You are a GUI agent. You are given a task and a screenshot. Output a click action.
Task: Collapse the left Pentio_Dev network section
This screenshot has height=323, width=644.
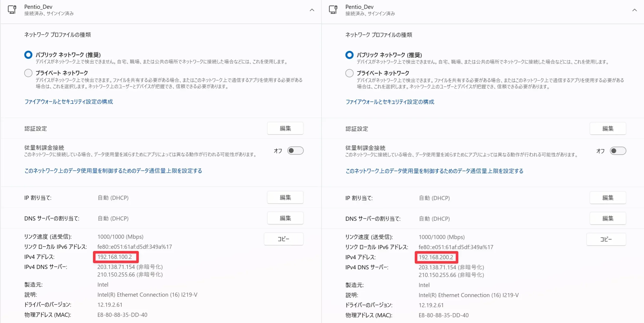tap(312, 10)
